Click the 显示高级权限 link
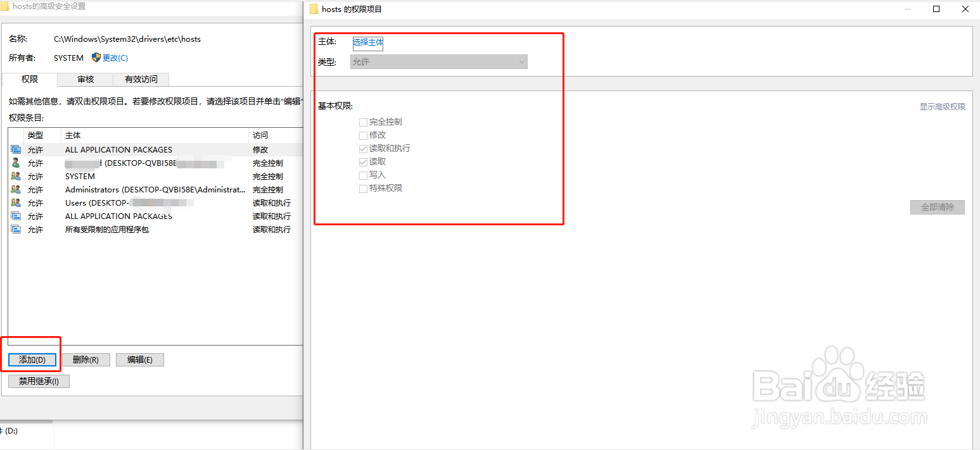Screen dimensions: 980x450 point(943,106)
